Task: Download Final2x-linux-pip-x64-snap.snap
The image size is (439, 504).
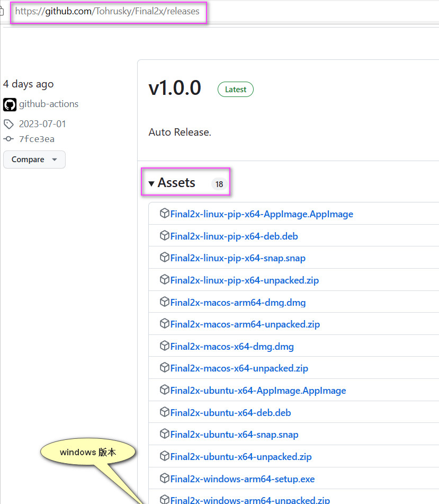Action: click(x=238, y=258)
